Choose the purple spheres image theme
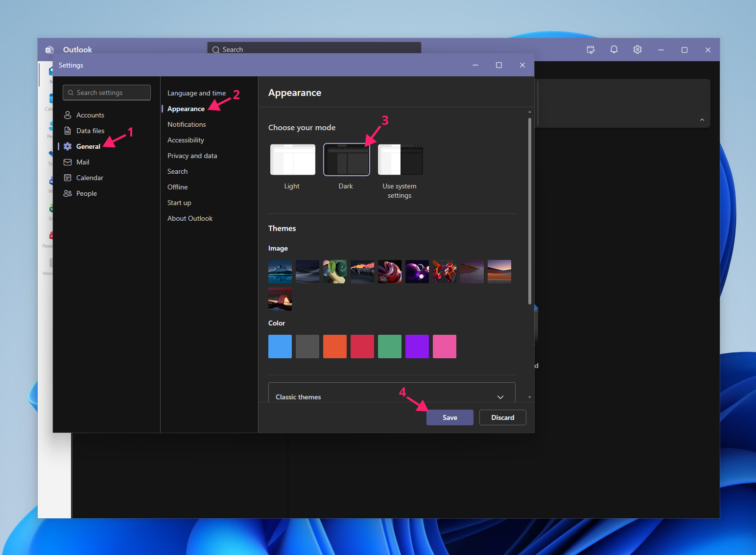 (x=417, y=272)
